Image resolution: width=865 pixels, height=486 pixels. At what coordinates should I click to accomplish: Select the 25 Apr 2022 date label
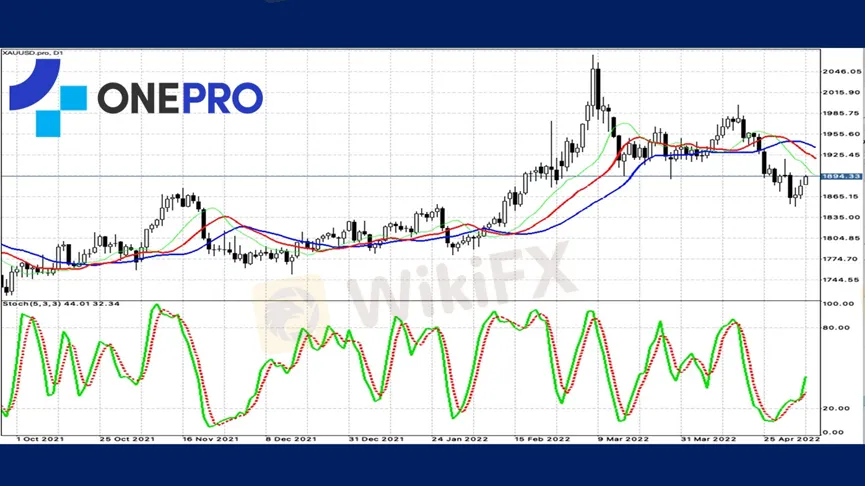tap(783, 439)
